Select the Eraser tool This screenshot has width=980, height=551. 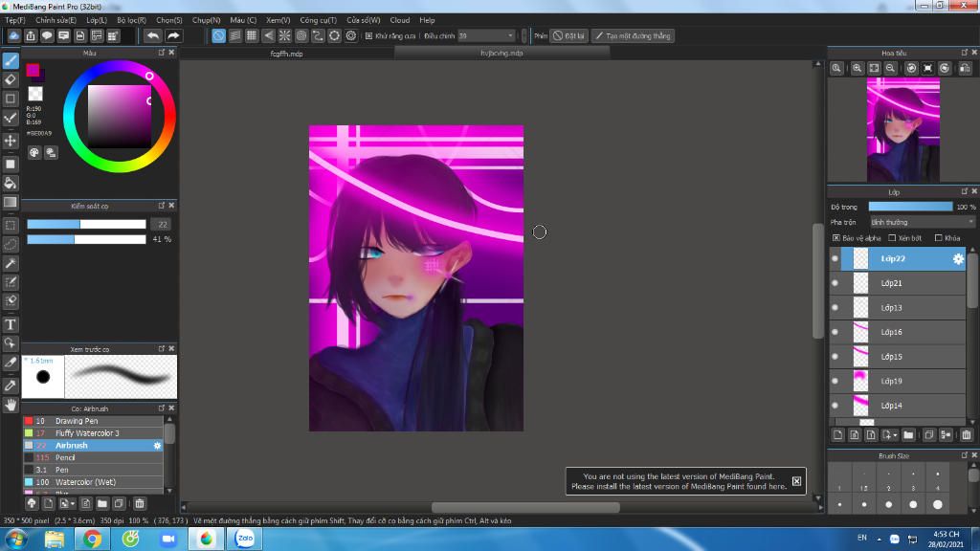point(11,79)
